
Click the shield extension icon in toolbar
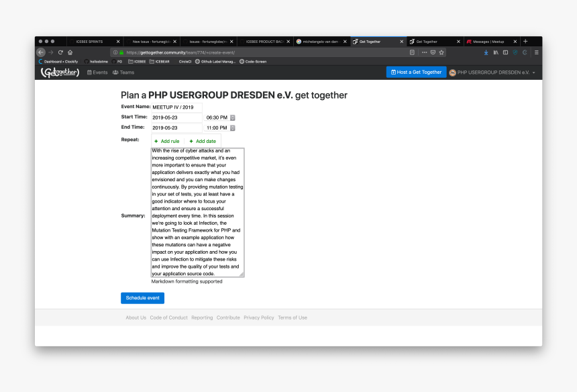click(515, 52)
